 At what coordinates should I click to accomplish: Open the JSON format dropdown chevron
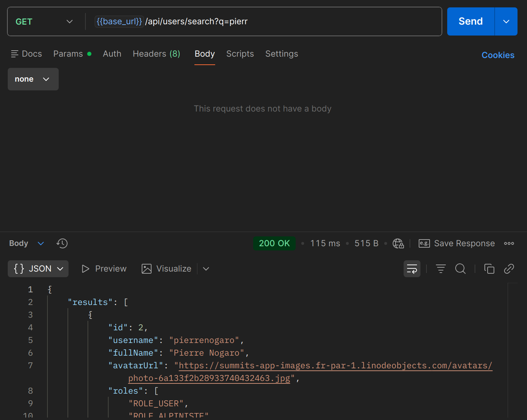pyautogui.click(x=60, y=269)
